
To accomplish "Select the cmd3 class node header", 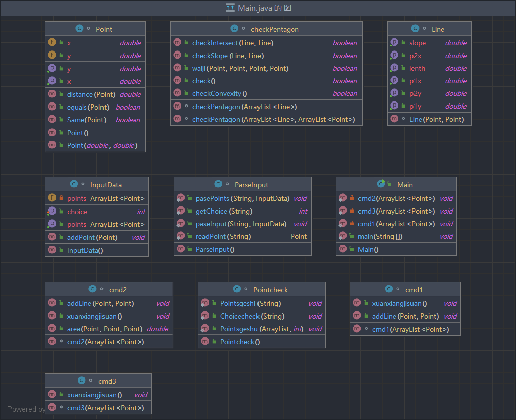I will coord(98,381).
